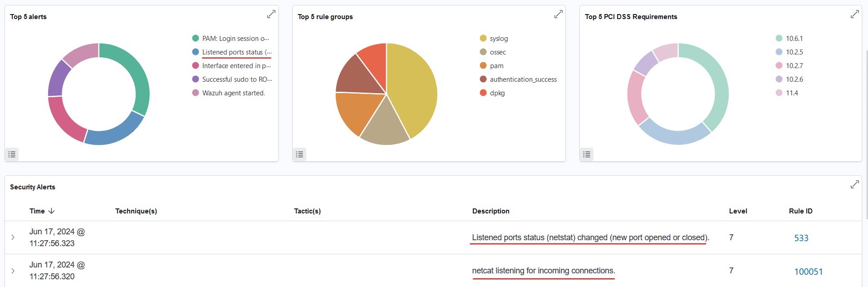Screen dimensions: 868x287
Task: Open rule ID 100051 link
Action: click(x=808, y=272)
